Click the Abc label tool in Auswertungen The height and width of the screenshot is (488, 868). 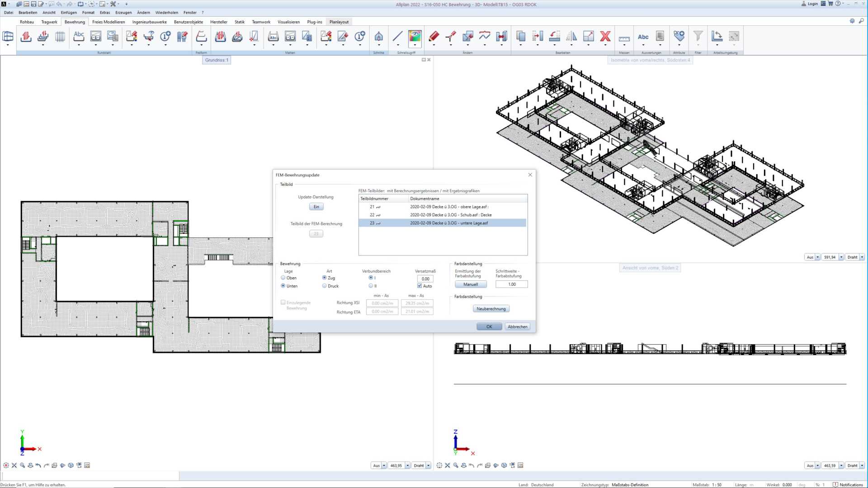coord(643,37)
